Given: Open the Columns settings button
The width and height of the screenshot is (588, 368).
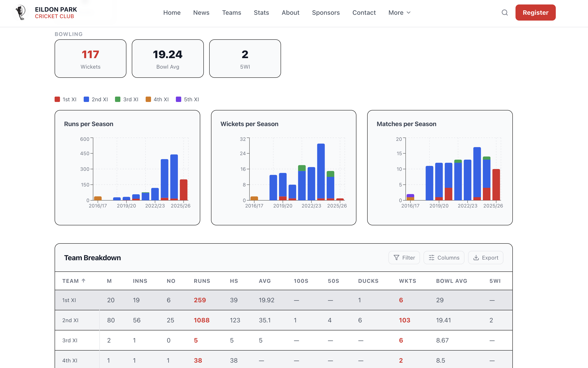Looking at the screenshot, I should tap(444, 258).
